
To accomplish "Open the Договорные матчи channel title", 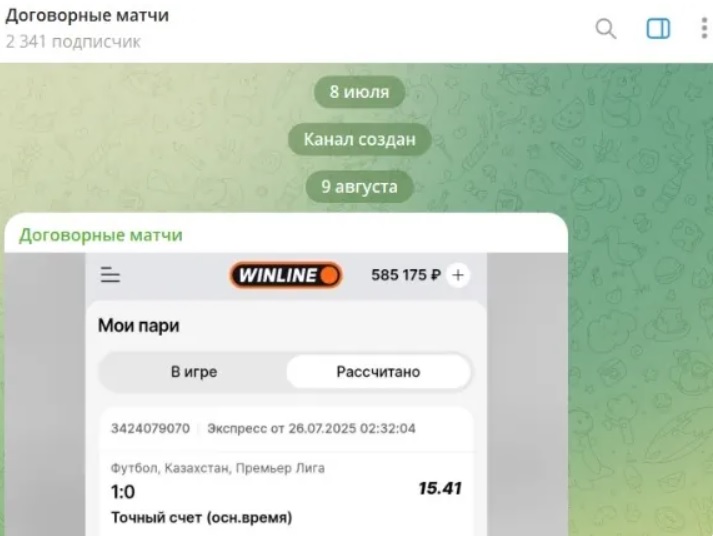I will click(87, 15).
